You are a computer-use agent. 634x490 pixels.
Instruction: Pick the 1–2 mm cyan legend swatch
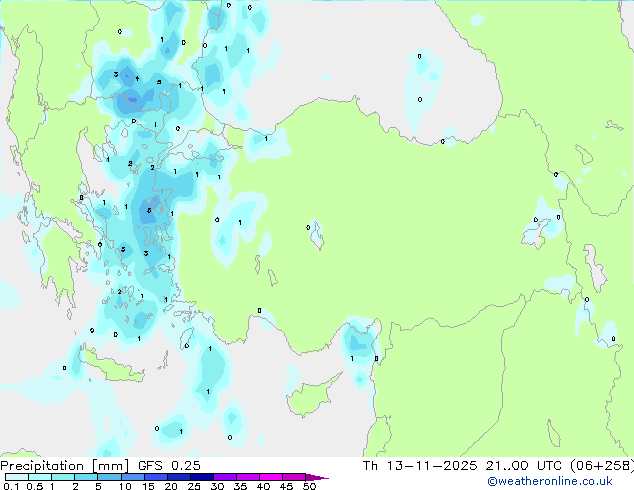(63, 477)
